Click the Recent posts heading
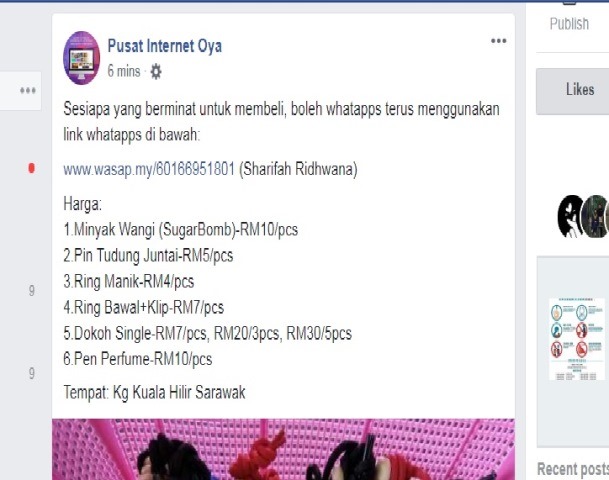The height and width of the screenshot is (480, 609). pyautogui.click(x=573, y=469)
